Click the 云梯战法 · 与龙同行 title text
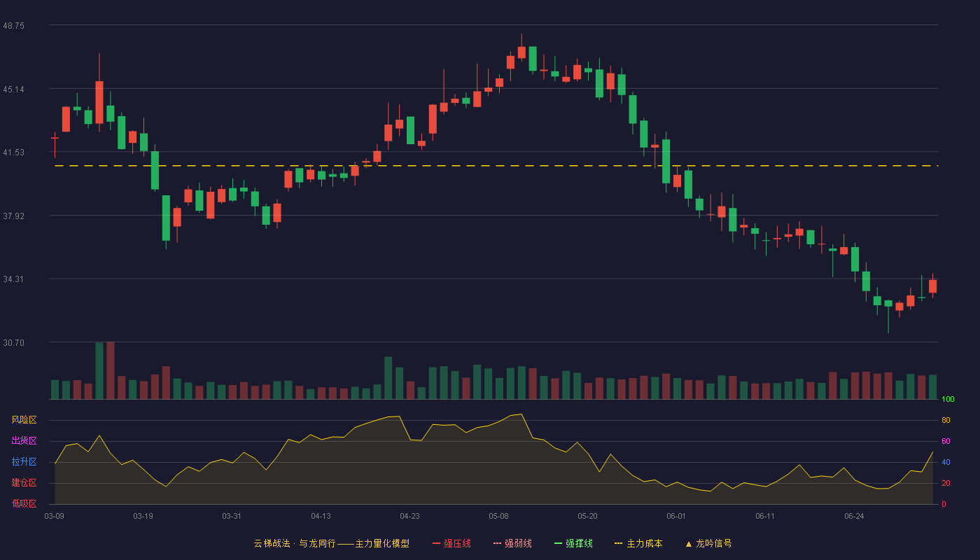Image resolution: width=980 pixels, height=560 pixels. click(x=294, y=543)
